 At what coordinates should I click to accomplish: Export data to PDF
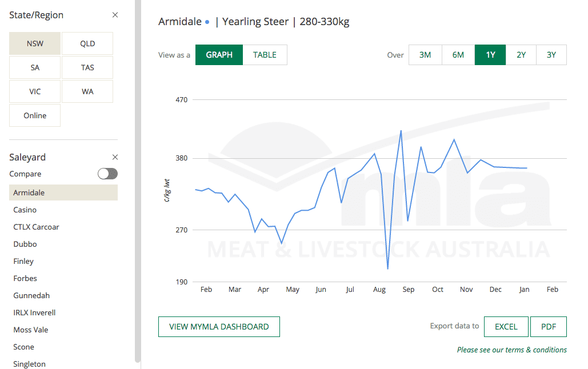pos(548,327)
